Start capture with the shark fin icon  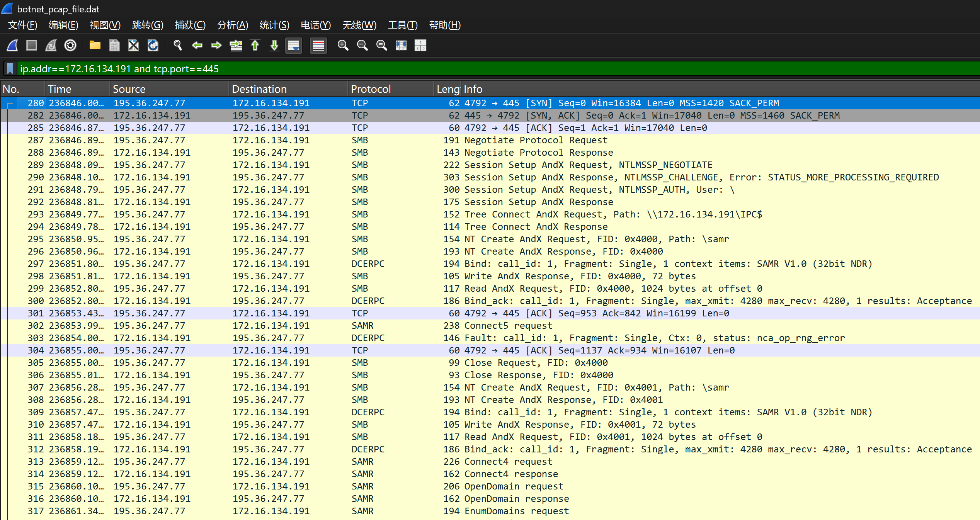12,46
